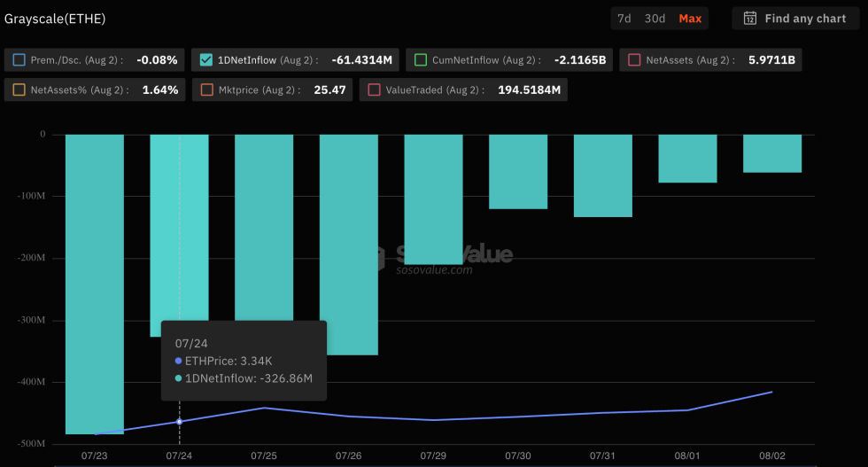Click the 07/31 net inflow bar

click(x=603, y=175)
